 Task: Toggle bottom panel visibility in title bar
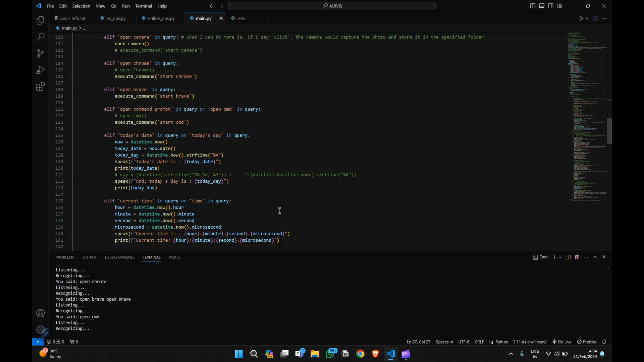[542, 6]
